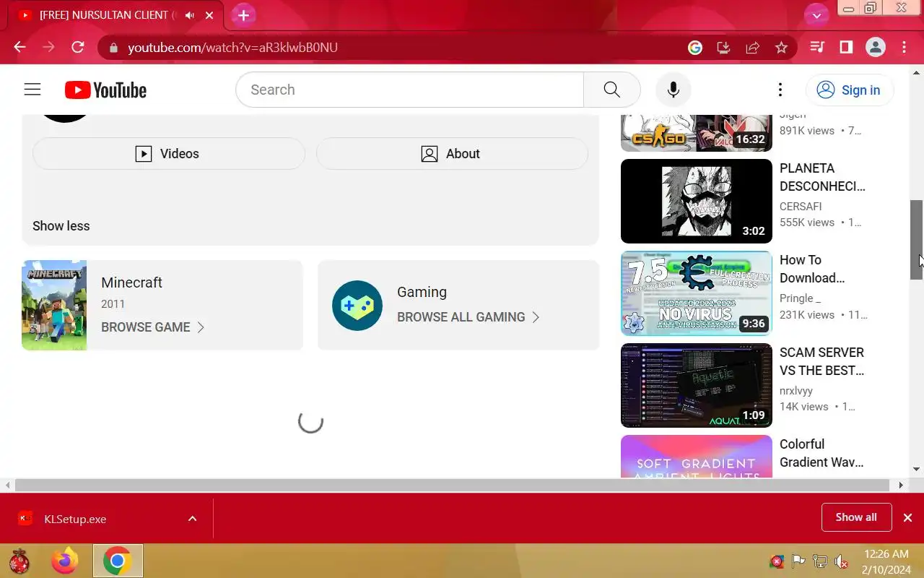This screenshot has width=924, height=578.
Task: Reload the page
Action: [78, 47]
